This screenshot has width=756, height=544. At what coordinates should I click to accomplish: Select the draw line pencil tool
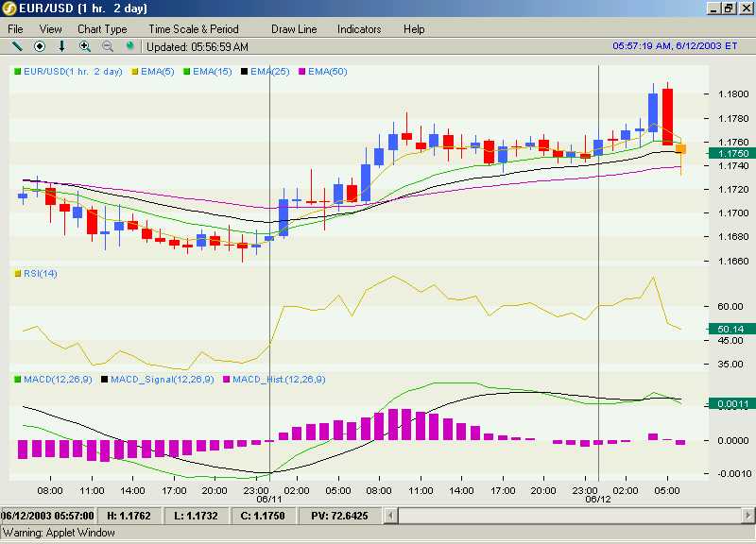(17, 46)
